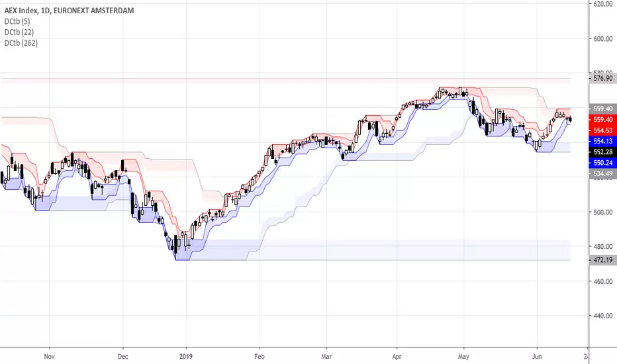617x364 pixels.
Task: Click the blue 554.13 price label
Action: pos(603,141)
